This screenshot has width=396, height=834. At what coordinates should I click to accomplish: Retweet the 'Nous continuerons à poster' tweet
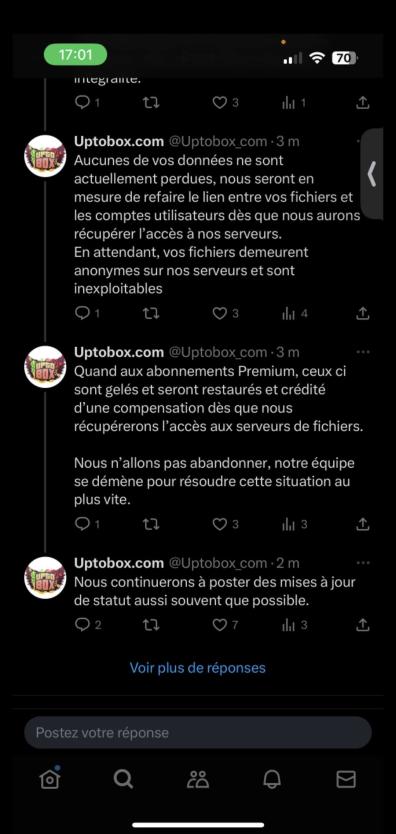(151, 625)
